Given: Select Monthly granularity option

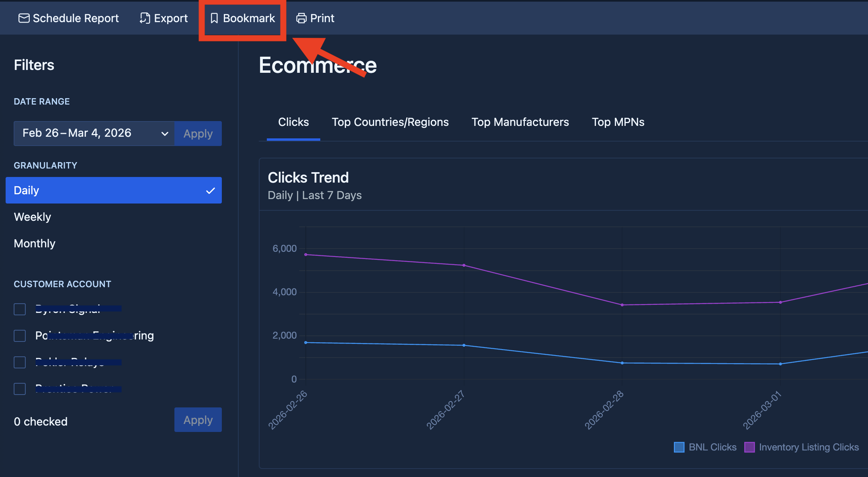Looking at the screenshot, I should [35, 244].
